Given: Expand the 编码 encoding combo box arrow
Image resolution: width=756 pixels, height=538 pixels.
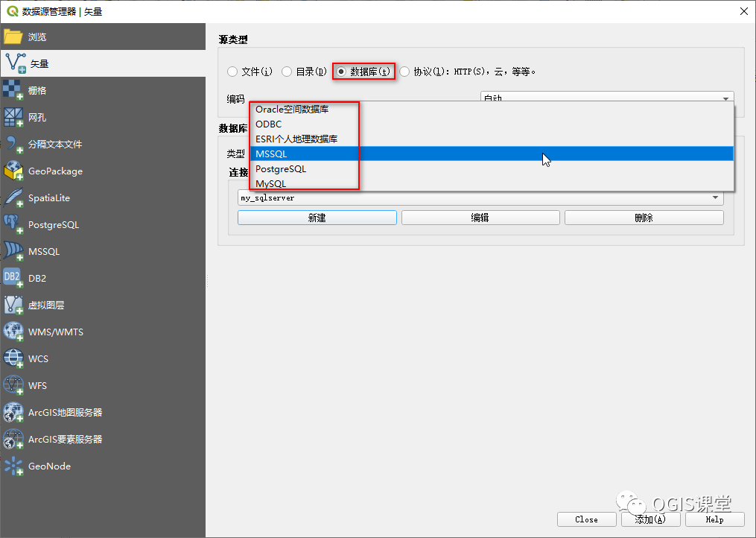Looking at the screenshot, I should click(725, 98).
